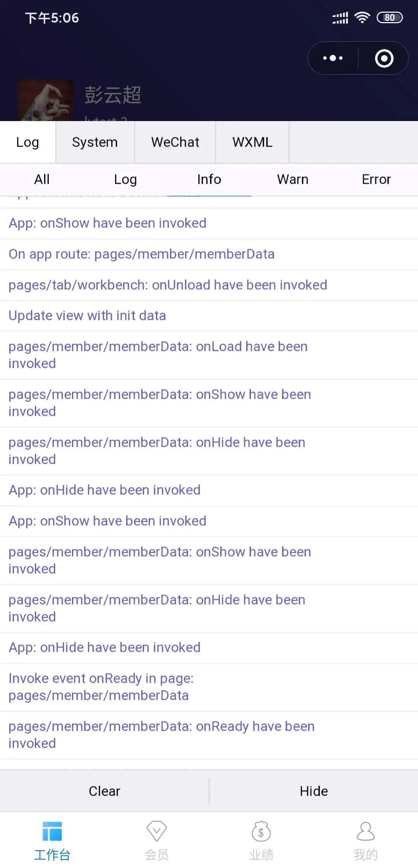Open the 业绩 money bag icon
418x868 pixels.
click(x=261, y=832)
